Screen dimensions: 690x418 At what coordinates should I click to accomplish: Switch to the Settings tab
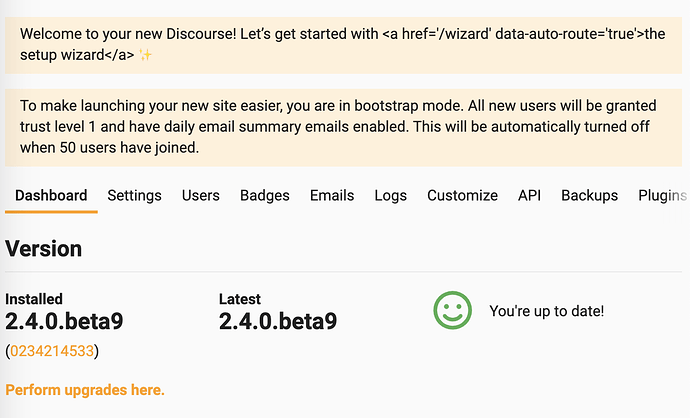pos(134,195)
